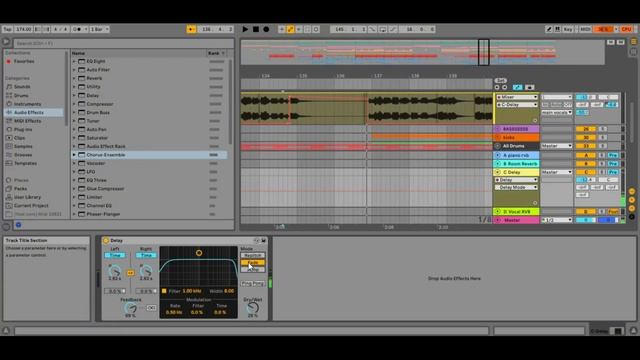Open Current Project under Places
640x360 pixels.
(x=31, y=206)
